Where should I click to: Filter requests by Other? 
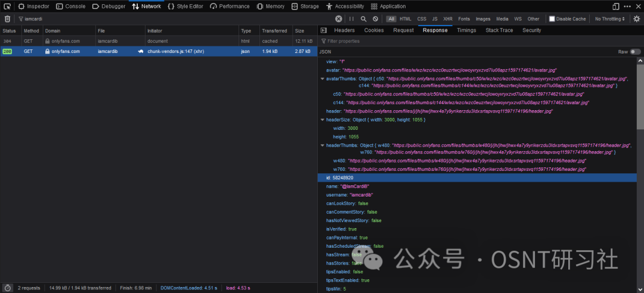click(x=533, y=19)
